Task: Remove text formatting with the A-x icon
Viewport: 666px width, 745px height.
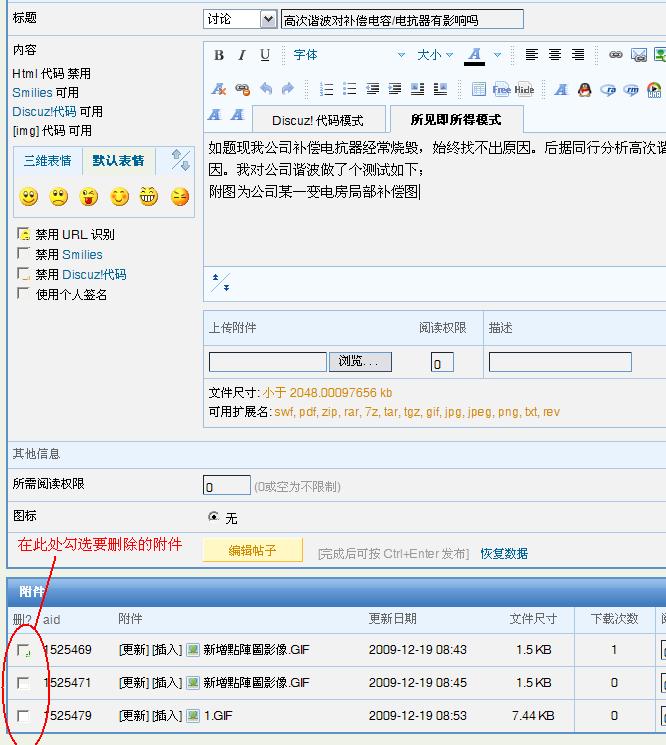Action: 219,89
